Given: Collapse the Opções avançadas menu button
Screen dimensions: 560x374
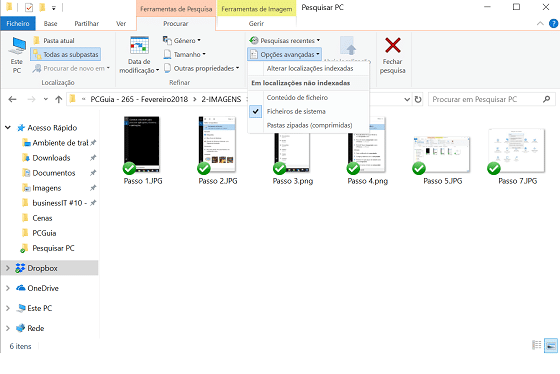Looking at the screenshot, I should 284,54.
